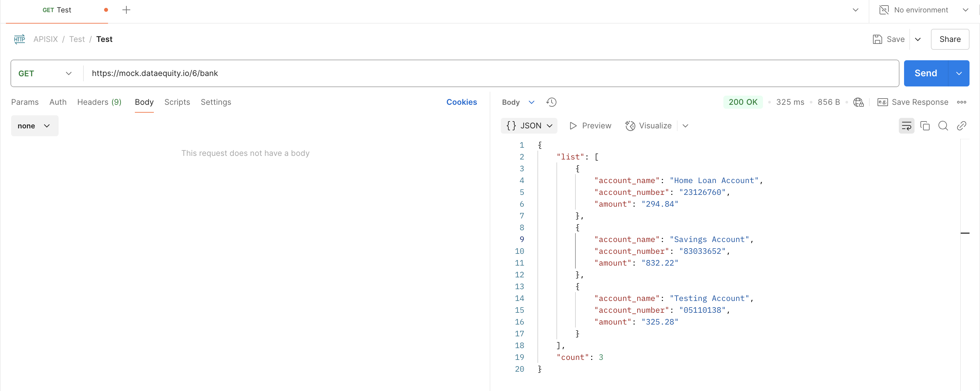Click the "Home Loan Account" value

tap(714, 180)
